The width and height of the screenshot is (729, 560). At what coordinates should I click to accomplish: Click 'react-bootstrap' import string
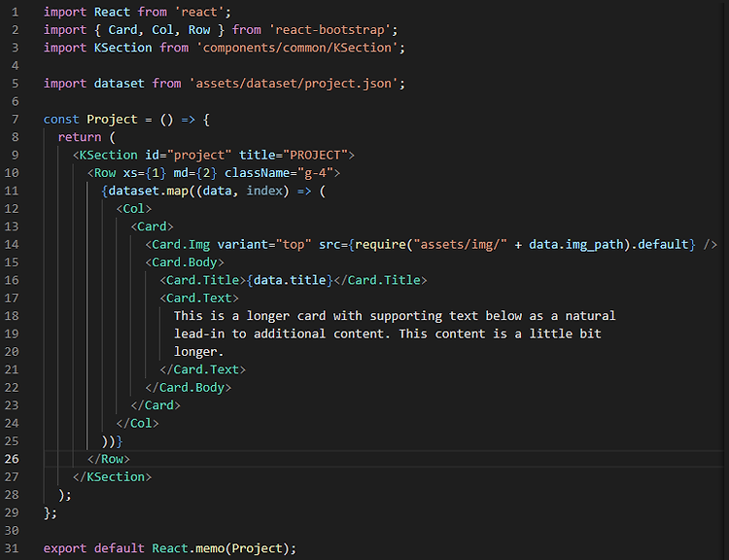(x=330, y=30)
